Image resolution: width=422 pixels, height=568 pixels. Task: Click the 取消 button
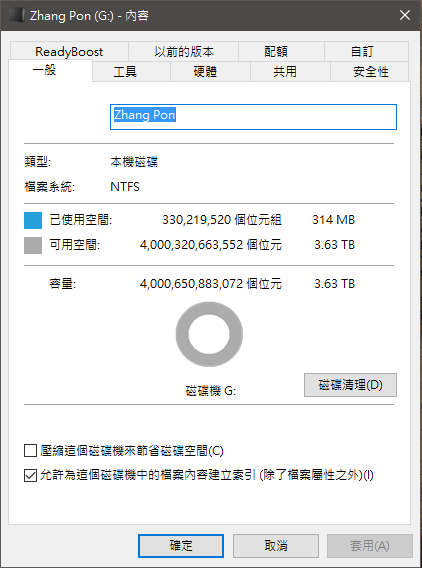coord(276,546)
